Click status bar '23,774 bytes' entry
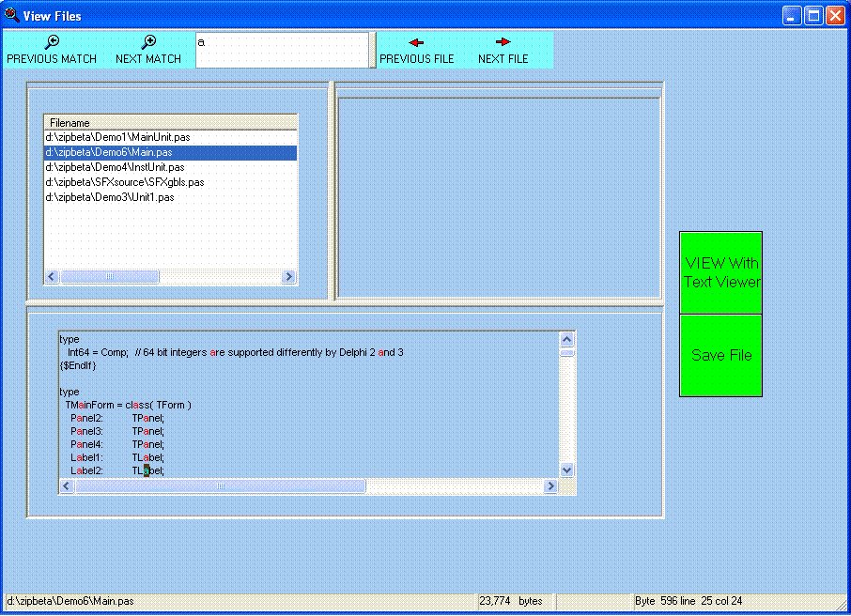The height and width of the screenshot is (616, 851). (511, 601)
